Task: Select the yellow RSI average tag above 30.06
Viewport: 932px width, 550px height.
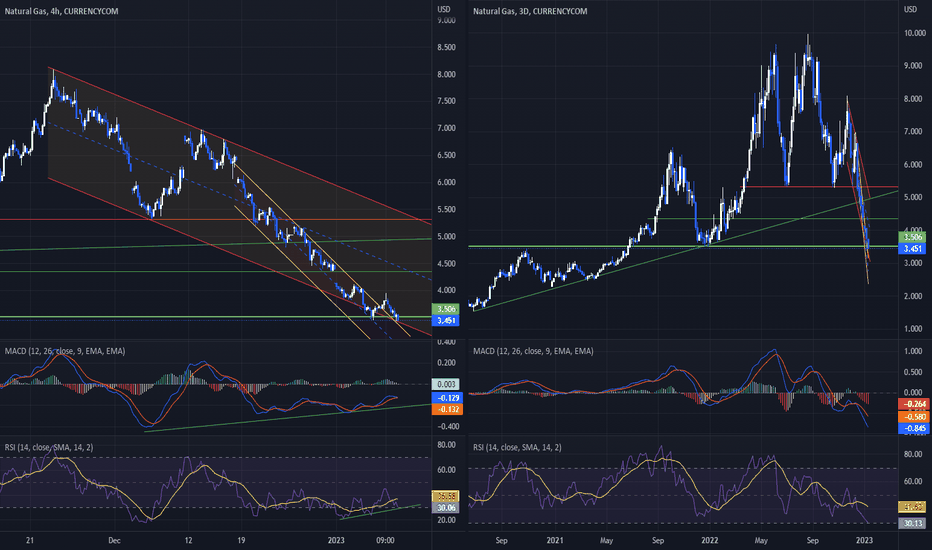Action: 446,496
